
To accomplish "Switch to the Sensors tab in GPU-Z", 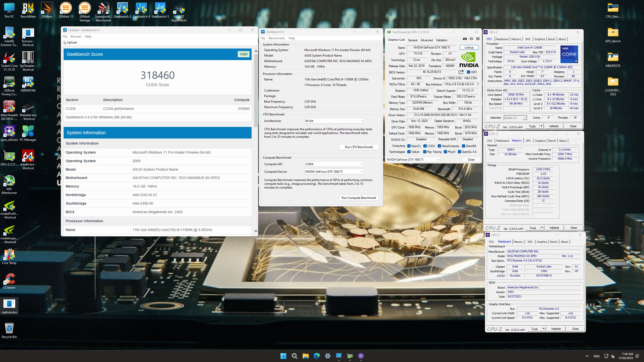I will pos(413,40).
